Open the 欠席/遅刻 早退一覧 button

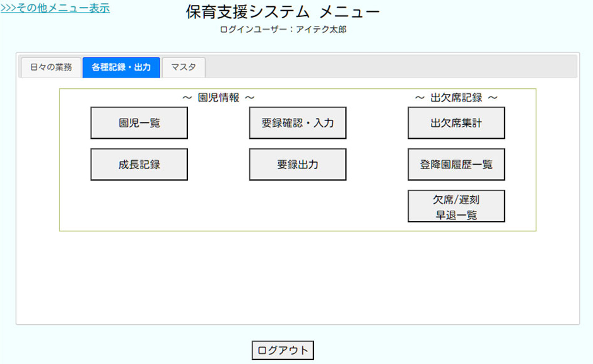[x=455, y=206]
